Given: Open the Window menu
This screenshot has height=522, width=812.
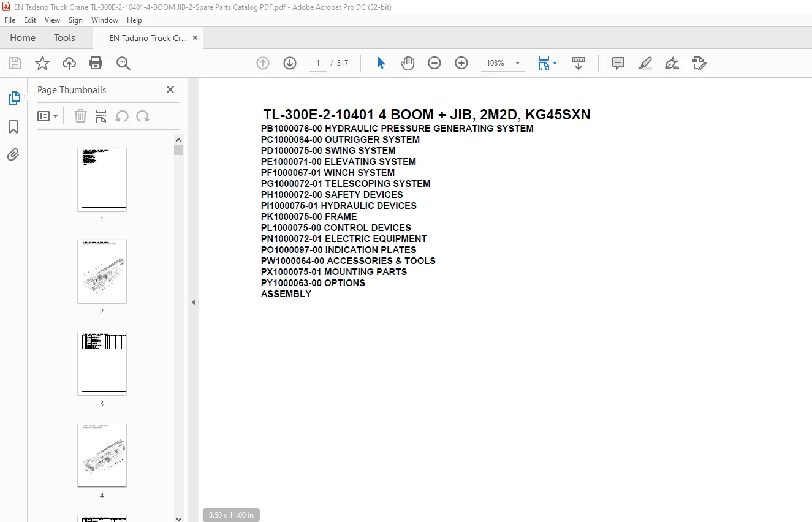Looking at the screenshot, I should 105,20.
